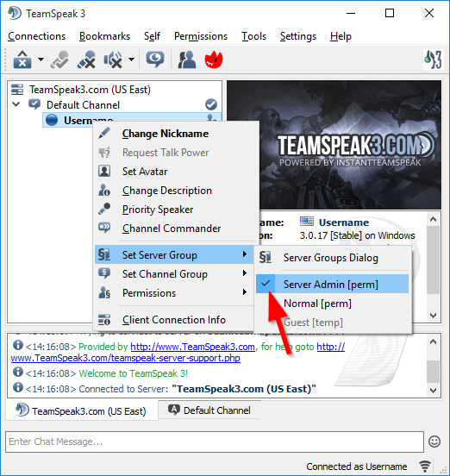Expand the Set Channel Group submenu arrow
This screenshot has width=450, height=476.
(245, 273)
